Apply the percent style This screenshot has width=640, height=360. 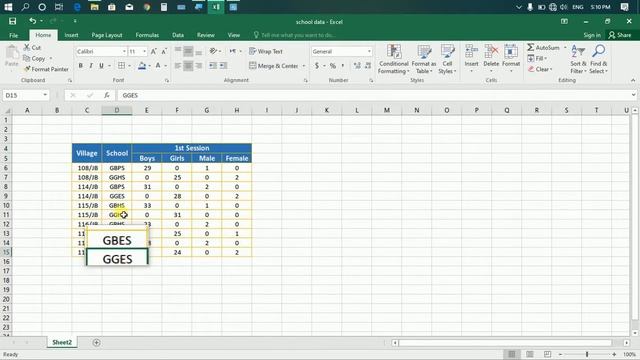click(x=333, y=66)
